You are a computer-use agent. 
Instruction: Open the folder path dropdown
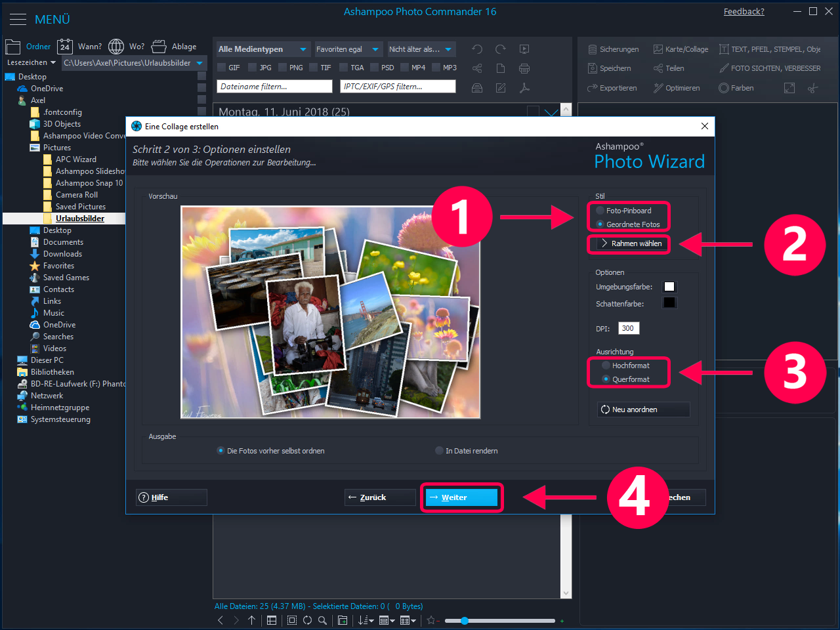point(200,63)
